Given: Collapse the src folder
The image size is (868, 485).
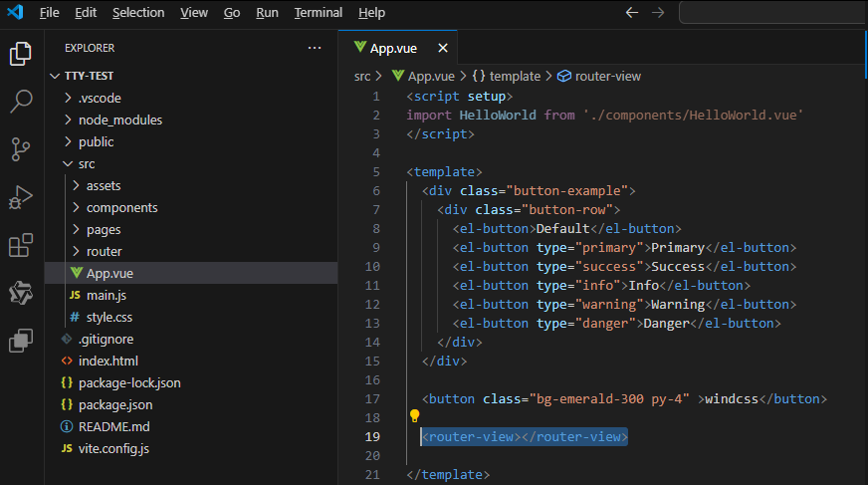Looking at the screenshot, I should pos(68,164).
